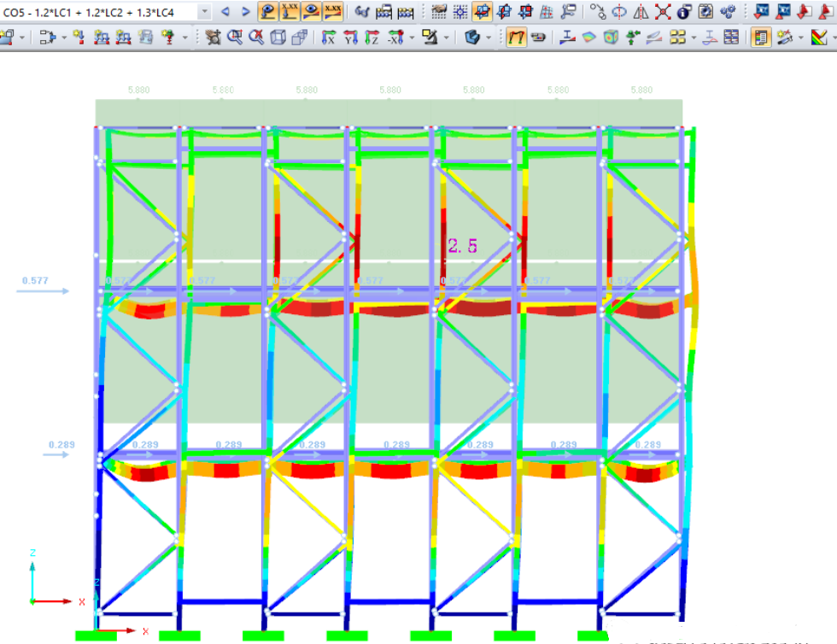Open the rendering solid model dropdown arrow

click(489, 38)
